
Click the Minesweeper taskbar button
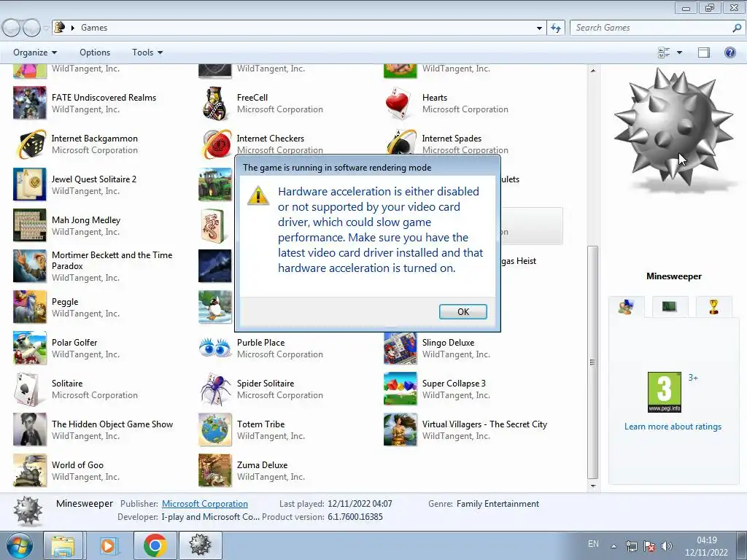click(x=200, y=545)
